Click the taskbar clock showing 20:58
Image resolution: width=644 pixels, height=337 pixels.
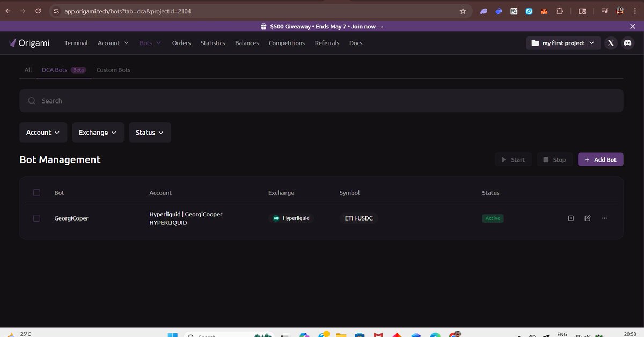point(630,334)
